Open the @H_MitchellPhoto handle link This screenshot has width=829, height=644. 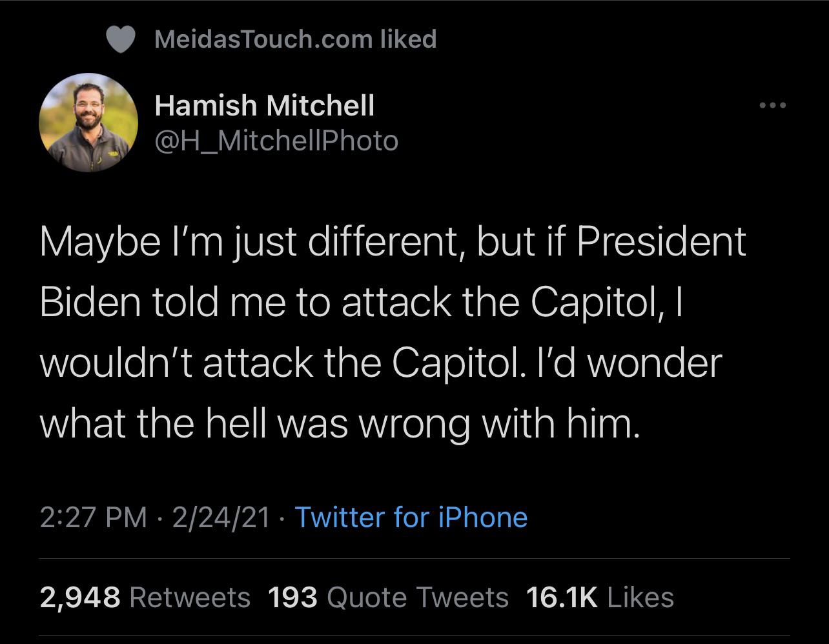[x=276, y=141]
